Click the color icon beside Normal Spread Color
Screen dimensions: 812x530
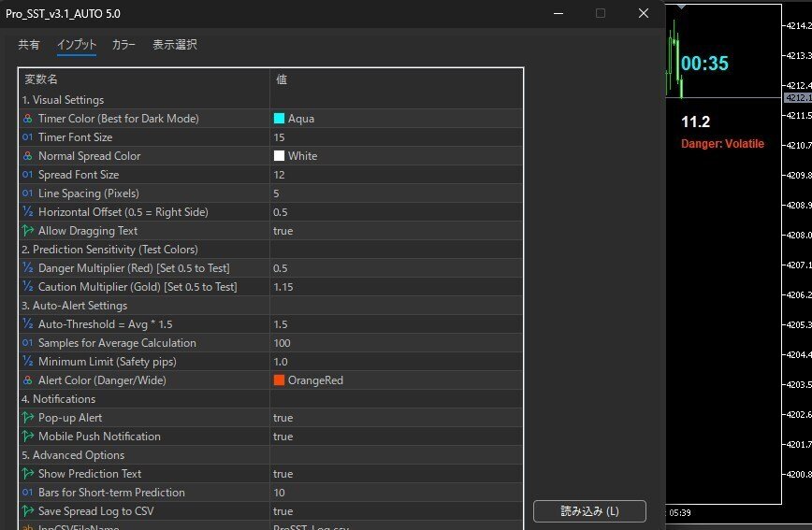(x=27, y=156)
